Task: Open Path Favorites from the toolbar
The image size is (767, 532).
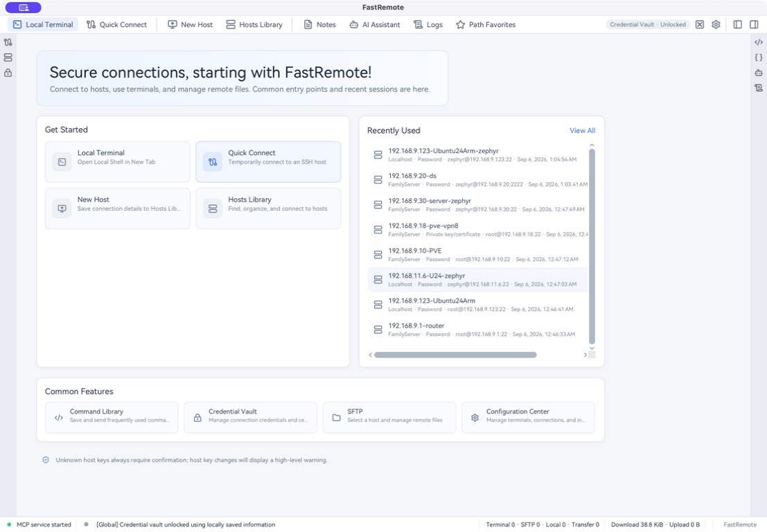Action: coord(486,24)
